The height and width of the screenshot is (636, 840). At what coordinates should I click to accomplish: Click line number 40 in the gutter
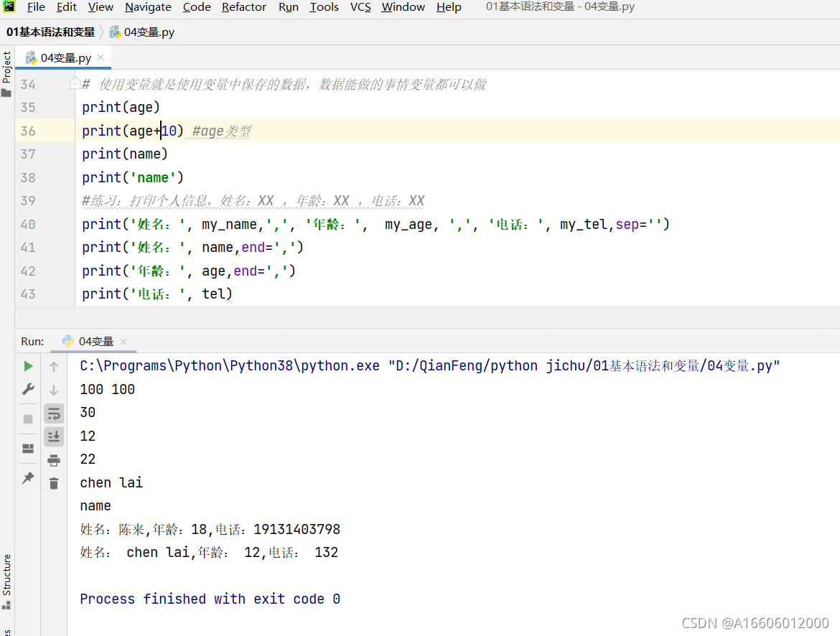[28, 225]
